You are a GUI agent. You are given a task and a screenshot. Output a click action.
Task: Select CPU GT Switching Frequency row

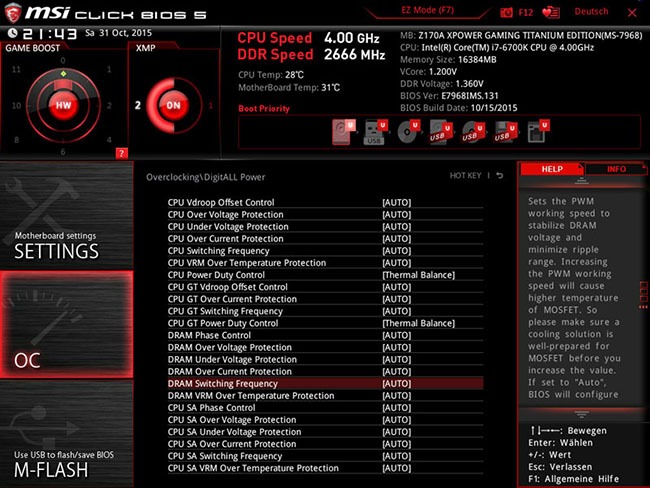[x=325, y=311]
